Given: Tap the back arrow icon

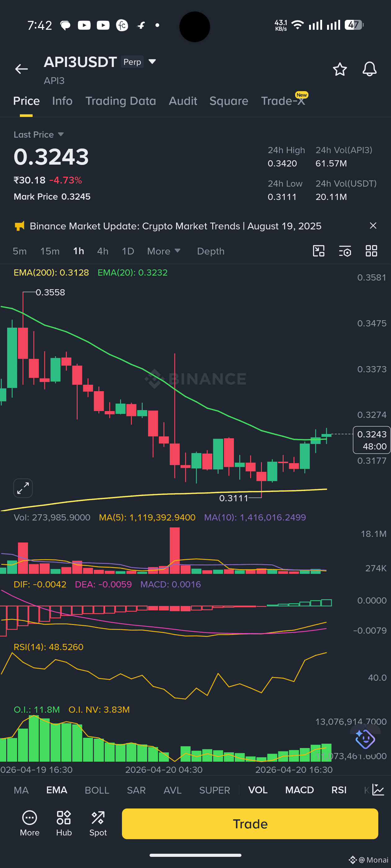Looking at the screenshot, I should pyautogui.click(x=21, y=69).
